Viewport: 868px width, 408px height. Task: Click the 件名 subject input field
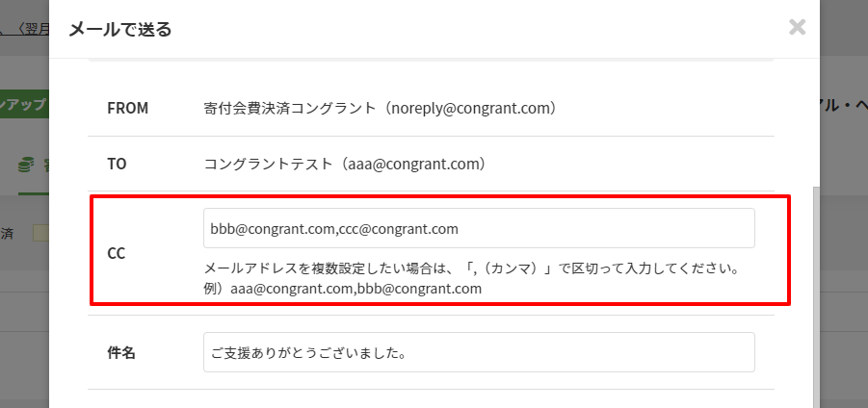(x=479, y=352)
